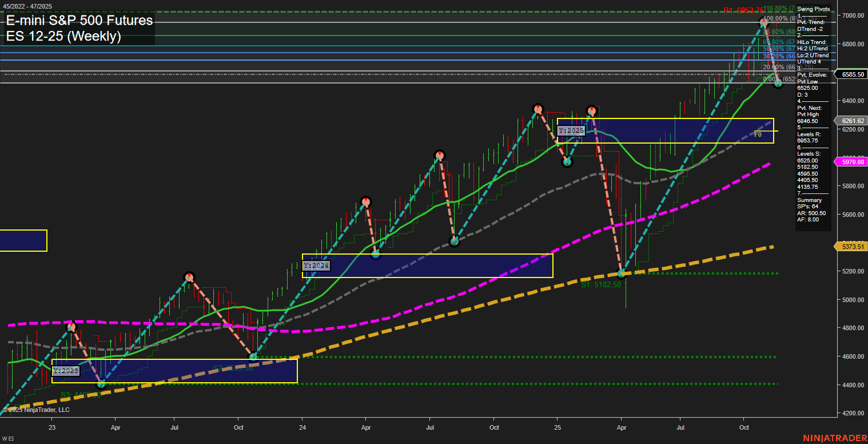Click the W ES label at bottom left
The width and height of the screenshot is (868, 444).
(7, 439)
